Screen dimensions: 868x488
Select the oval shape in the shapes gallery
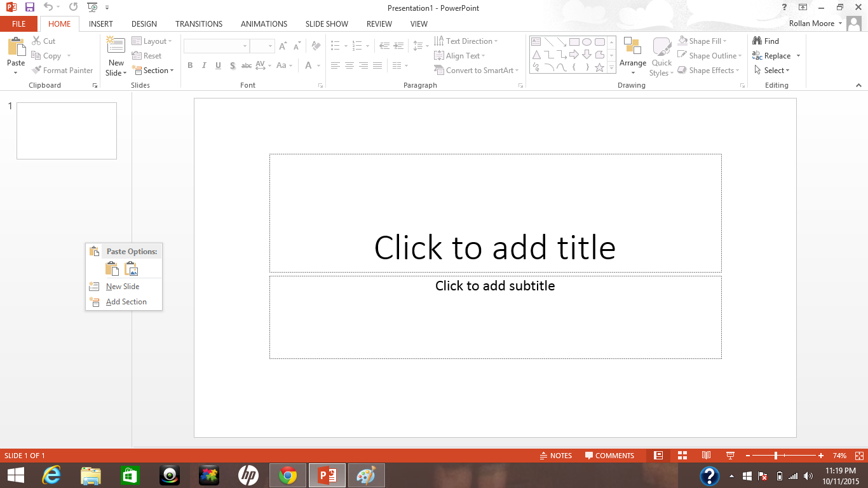tap(587, 42)
